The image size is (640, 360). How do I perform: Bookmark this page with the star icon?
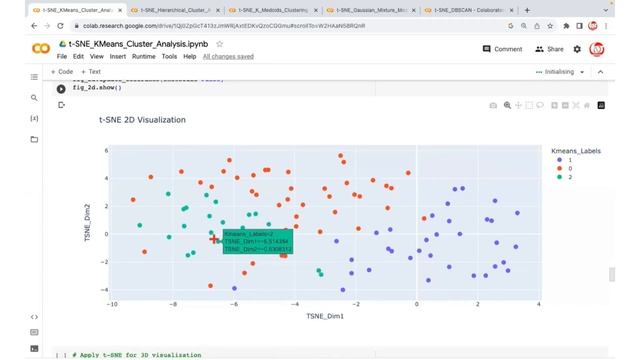point(550,26)
